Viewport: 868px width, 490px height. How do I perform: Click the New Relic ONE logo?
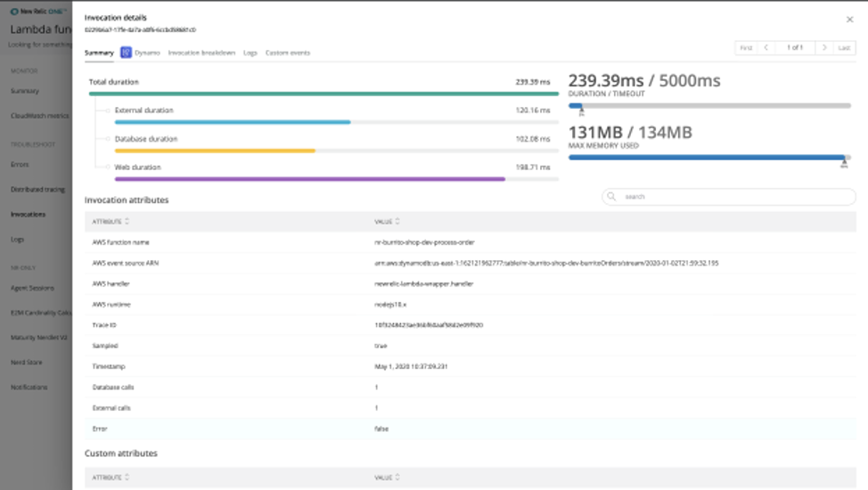point(38,11)
